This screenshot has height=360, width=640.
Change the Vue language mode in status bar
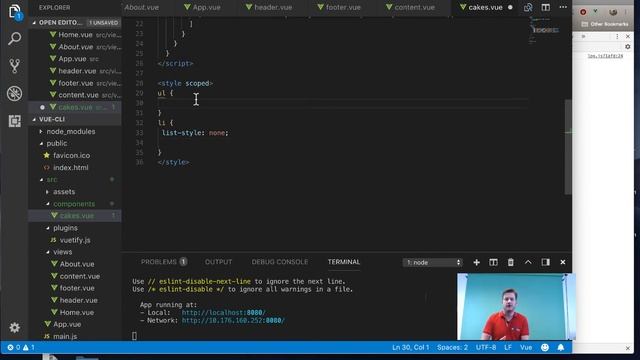coord(526,347)
